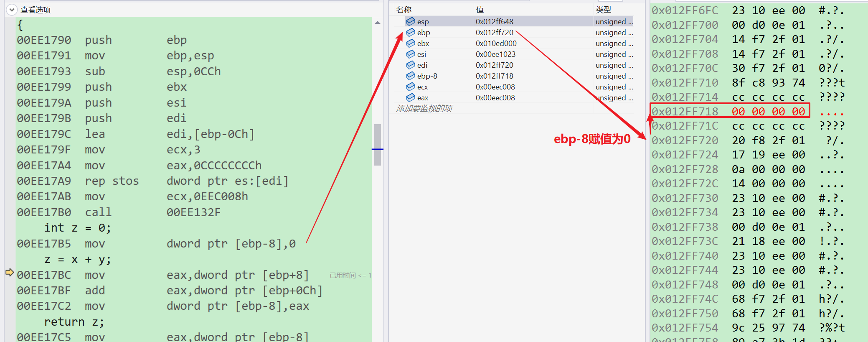The width and height of the screenshot is (868, 342).
Task: Click line 00EE1793 sub esp,0CCh
Action: tap(119, 71)
